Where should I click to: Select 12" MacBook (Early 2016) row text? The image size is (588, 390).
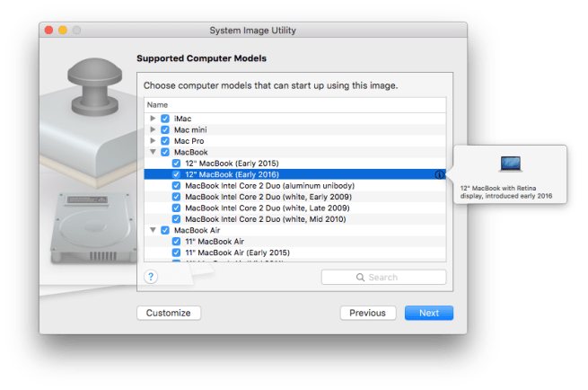(x=233, y=174)
